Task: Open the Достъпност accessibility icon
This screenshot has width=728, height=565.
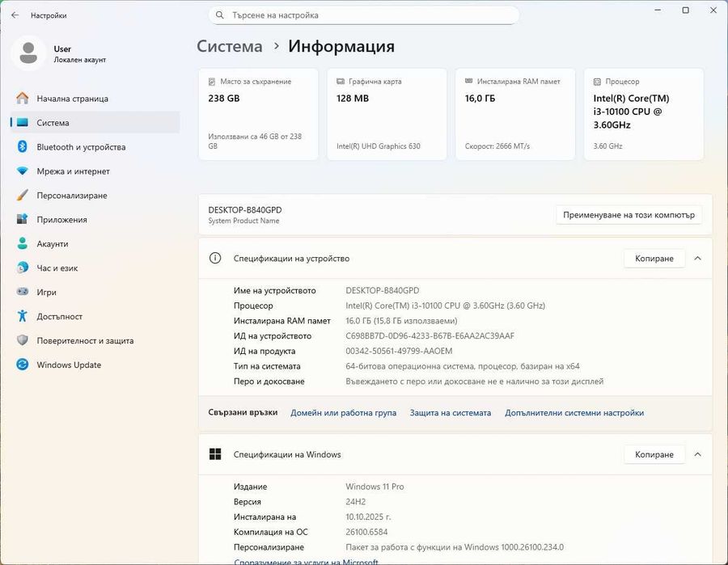Action: (23, 316)
